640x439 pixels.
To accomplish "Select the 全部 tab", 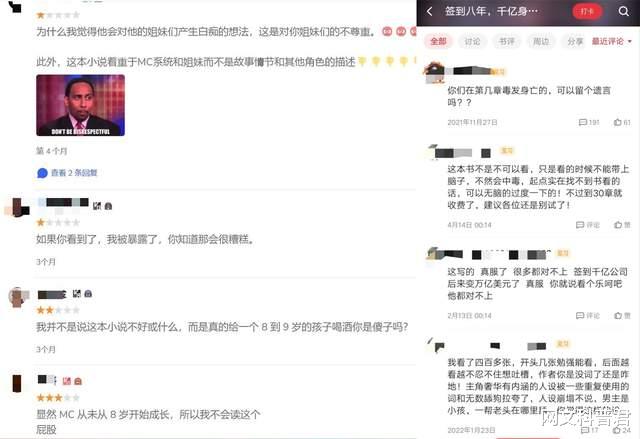I will click(438, 41).
